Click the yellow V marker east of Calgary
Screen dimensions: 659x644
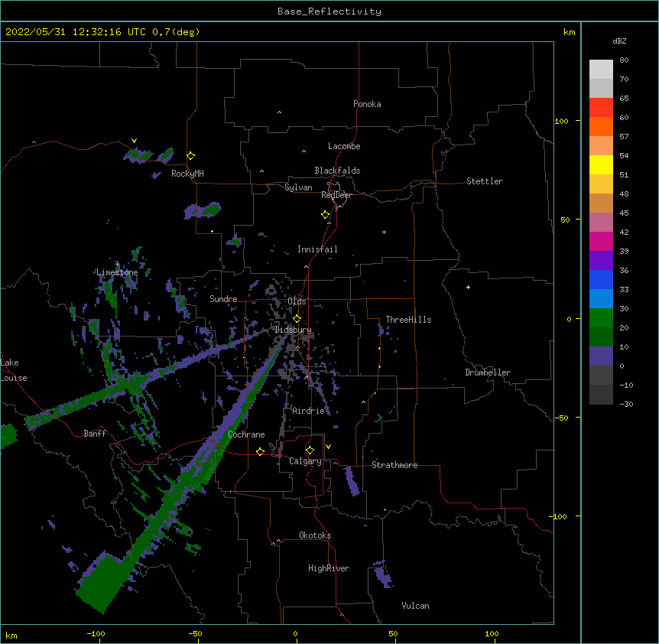[328, 447]
